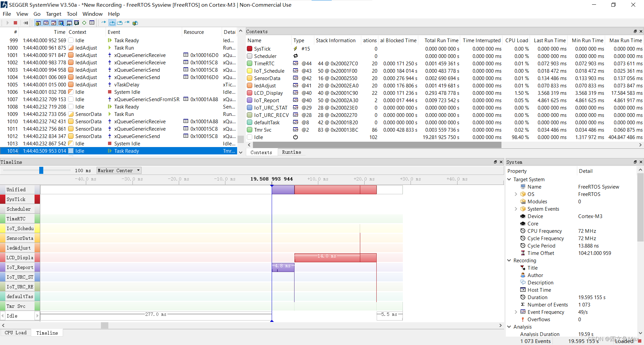Select event row 1007 Idle in the list

[84, 99]
